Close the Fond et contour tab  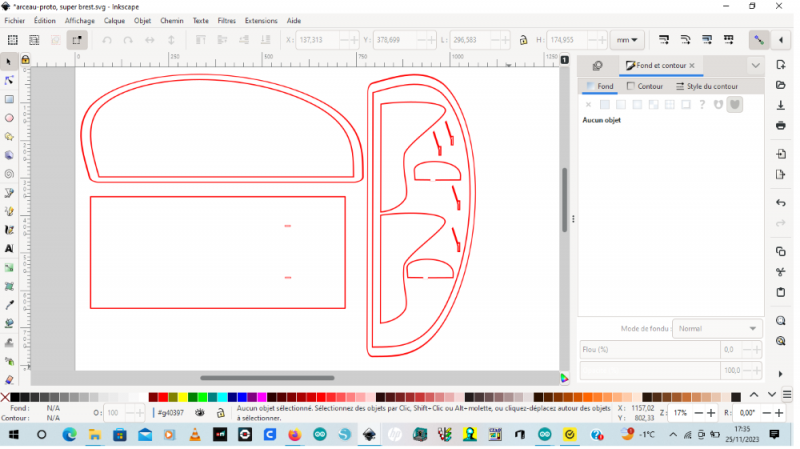(x=692, y=65)
